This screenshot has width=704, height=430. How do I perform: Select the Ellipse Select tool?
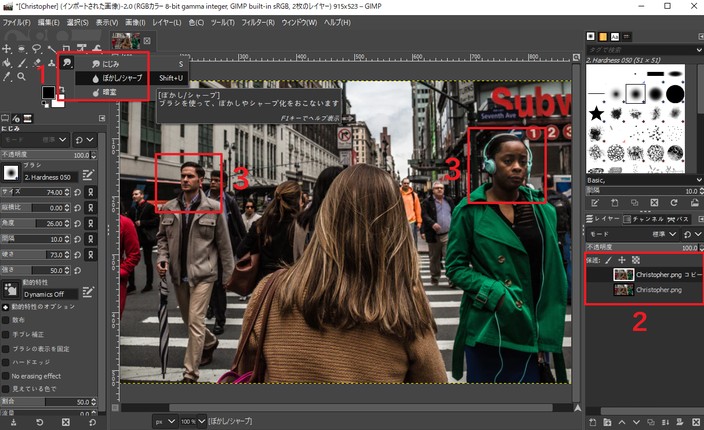[x=22, y=48]
